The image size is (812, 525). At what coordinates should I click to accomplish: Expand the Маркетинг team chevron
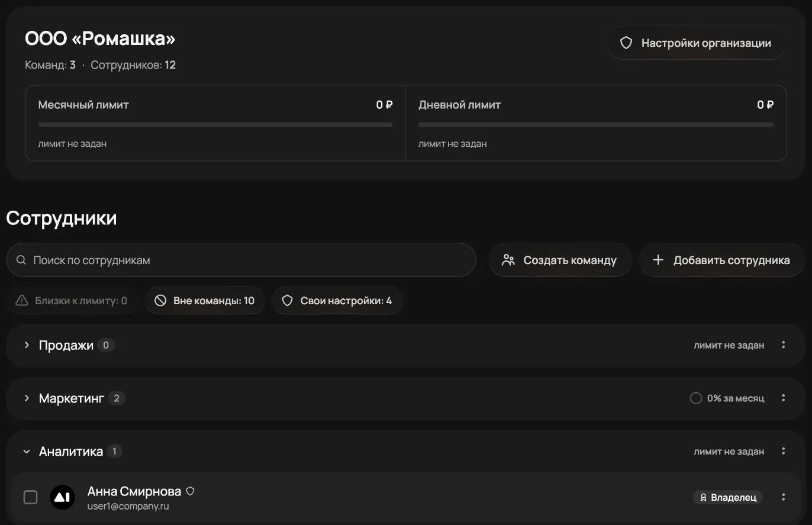pyautogui.click(x=27, y=398)
